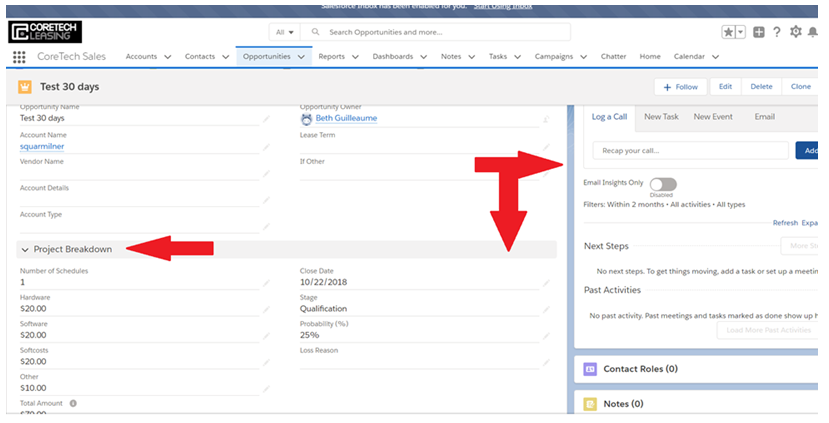This screenshot has width=829, height=423.
Task: Edit Opportunity Name via pencil icon
Action: [x=266, y=119]
